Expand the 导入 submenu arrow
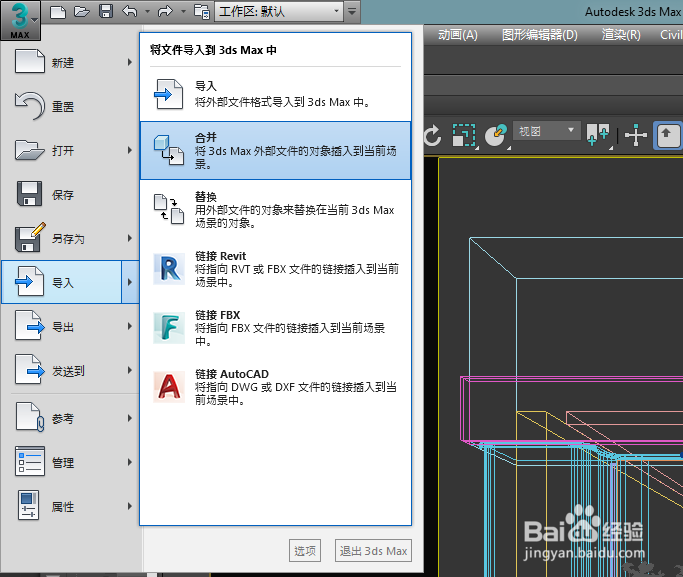This screenshot has height=577, width=683. click(x=130, y=282)
